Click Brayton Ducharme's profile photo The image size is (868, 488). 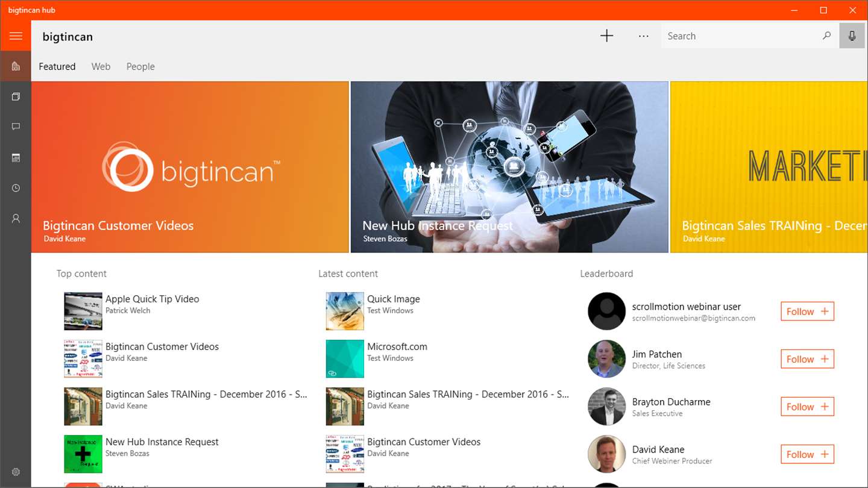[606, 407]
